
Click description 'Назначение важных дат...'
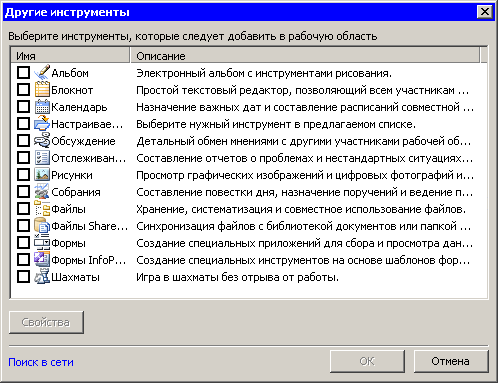tap(305, 107)
